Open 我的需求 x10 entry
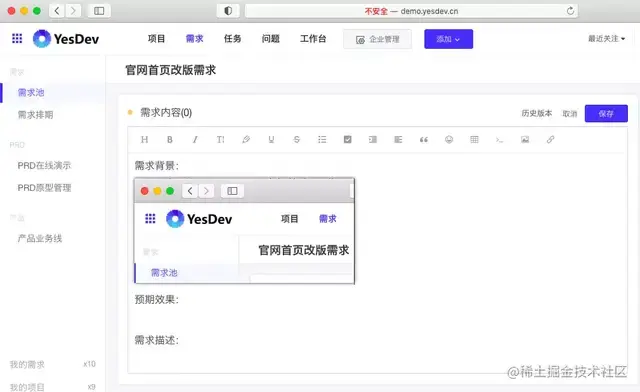The image size is (640, 392). point(53,364)
